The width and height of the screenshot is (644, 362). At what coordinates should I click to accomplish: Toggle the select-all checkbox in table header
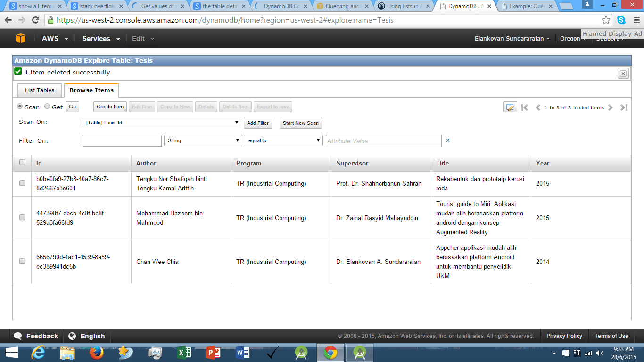click(22, 162)
